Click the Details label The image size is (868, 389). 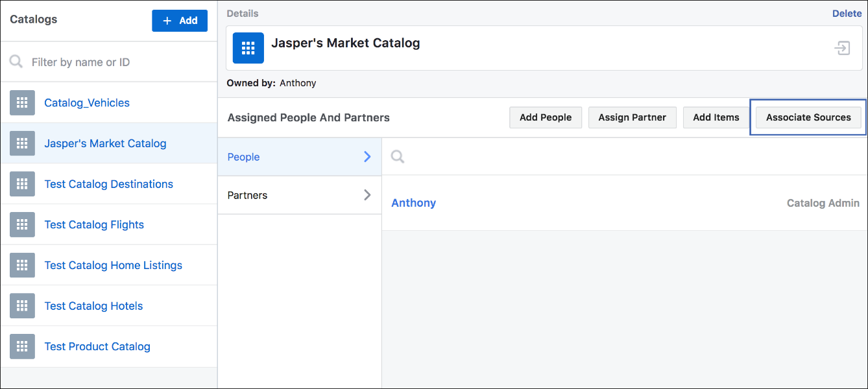(243, 13)
